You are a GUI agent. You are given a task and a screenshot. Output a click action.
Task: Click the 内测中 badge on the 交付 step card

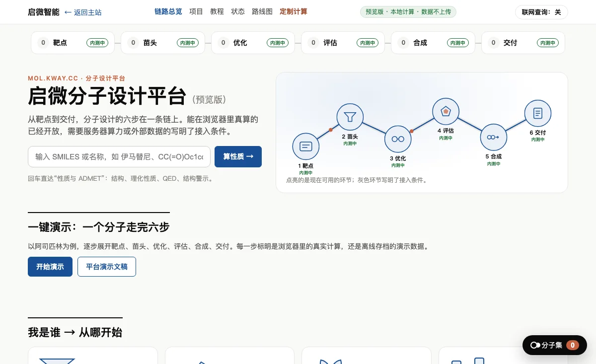coord(548,43)
